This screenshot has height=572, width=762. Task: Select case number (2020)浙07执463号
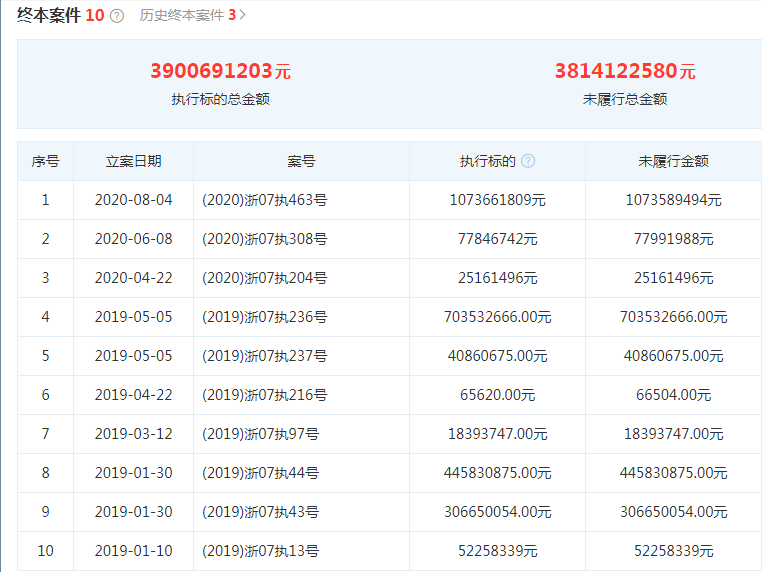click(x=265, y=200)
